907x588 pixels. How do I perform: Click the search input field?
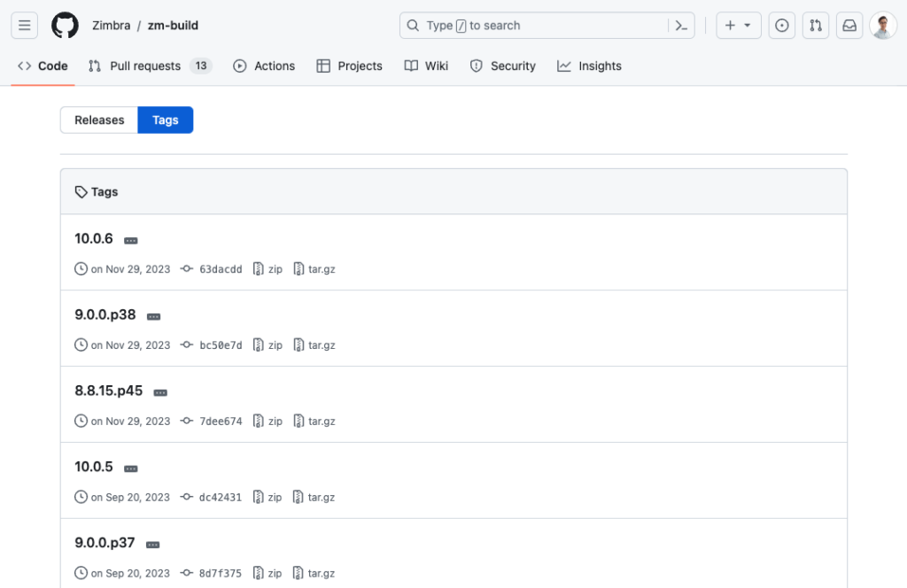pyautogui.click(x=547, y=26)
